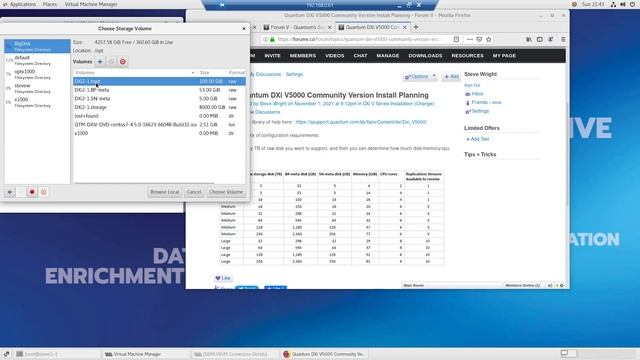Click the forum Add button
The image size is (640, 360).
tap(451, 76)
